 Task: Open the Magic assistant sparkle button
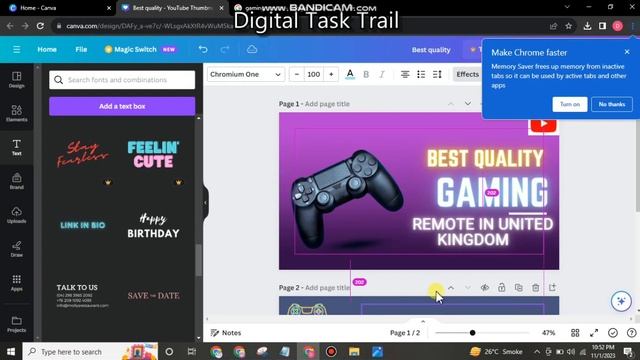[621, 301]
